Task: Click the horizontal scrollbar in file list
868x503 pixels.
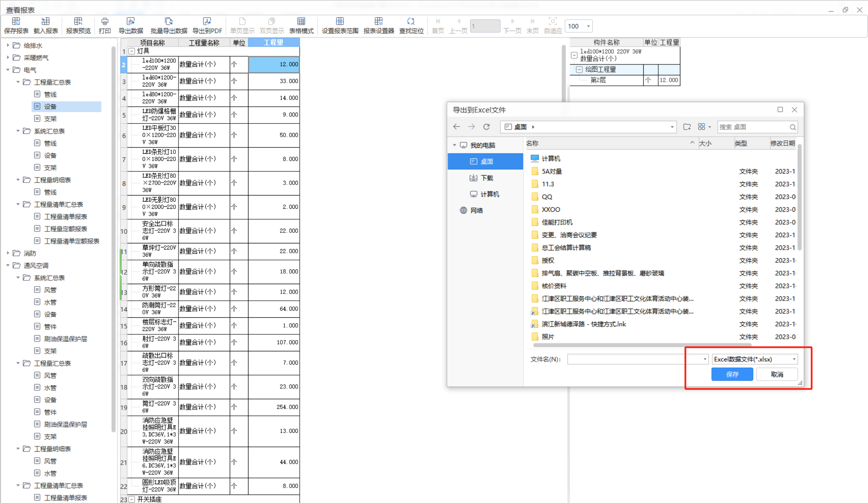Action: [642, 345]
